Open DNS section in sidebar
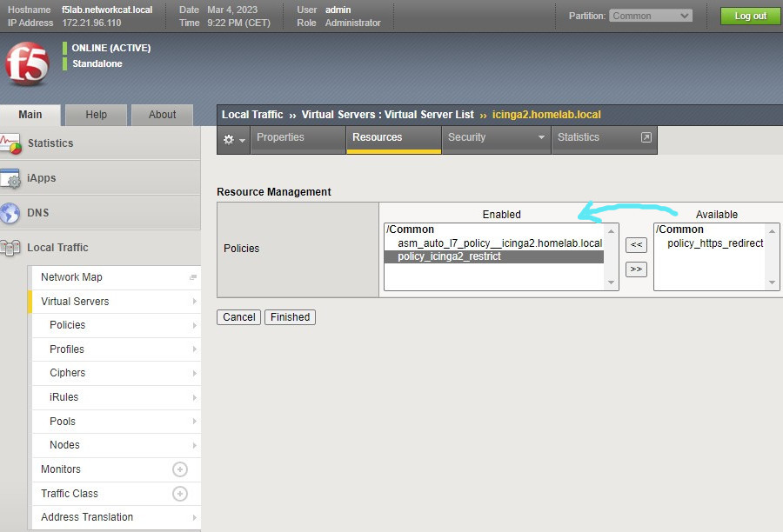The width and height of the screenshot is (783, 532). pyautogui.click(x=100, y=213)
